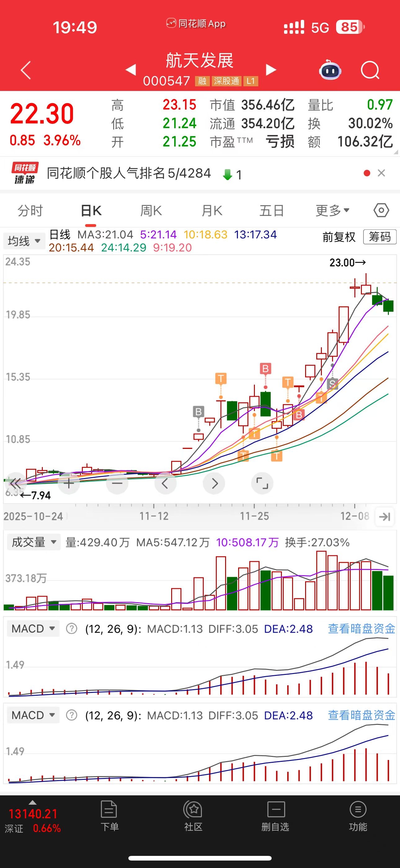Image resolution: width=400 pixels, height=868 pixels.
Task: Tap the 2025-10-24 date label
Action: coord(33,517)
